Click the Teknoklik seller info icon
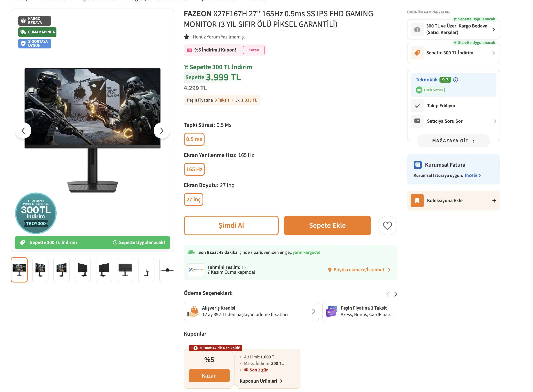This screenshot has height=392, width=533. pos(455,80)
